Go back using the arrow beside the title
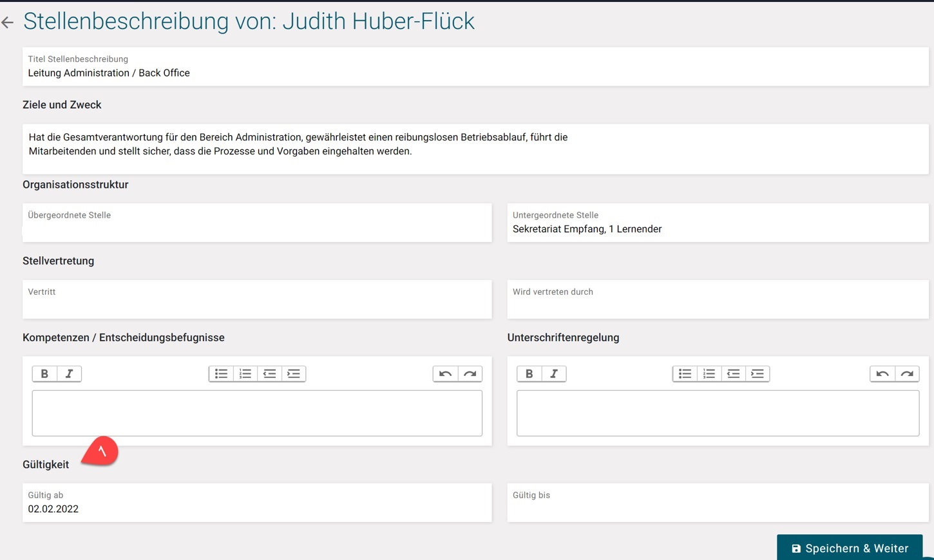Viewport: 934px width, 560px height. point(8,23)
